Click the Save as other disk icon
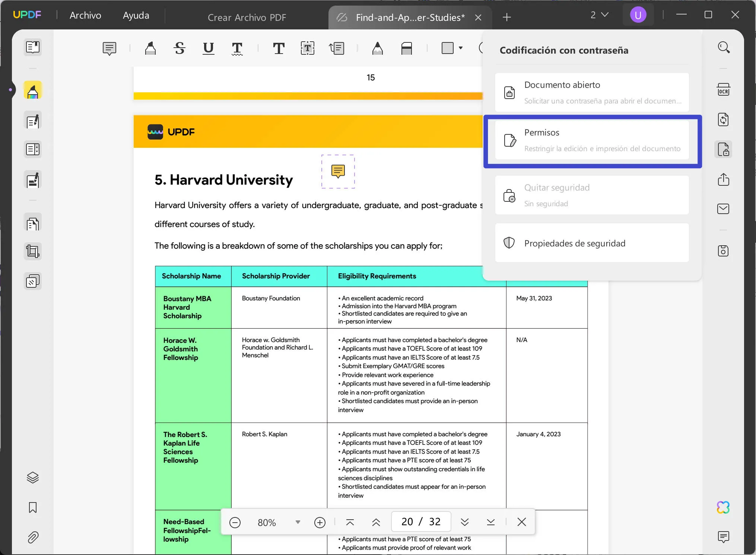Image resolution: width=756 pixels, height=555 pixels. coord(724,251)
